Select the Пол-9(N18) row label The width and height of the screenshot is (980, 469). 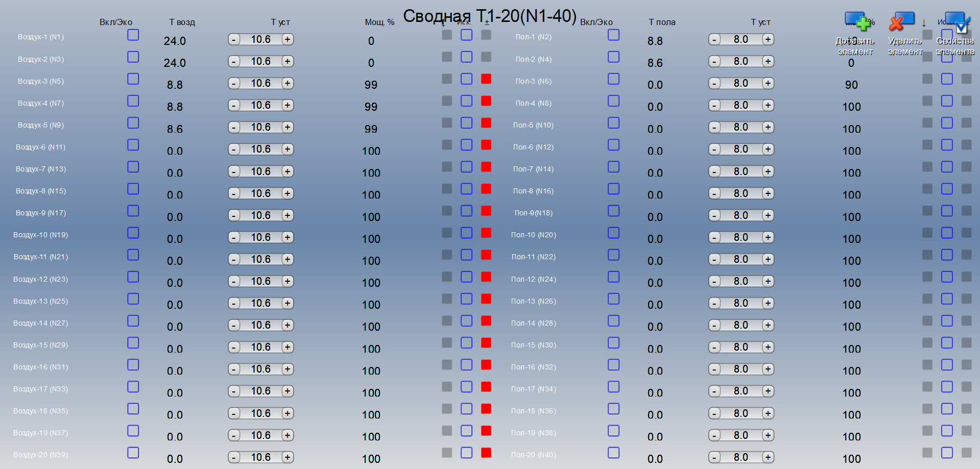click(533, 213)
